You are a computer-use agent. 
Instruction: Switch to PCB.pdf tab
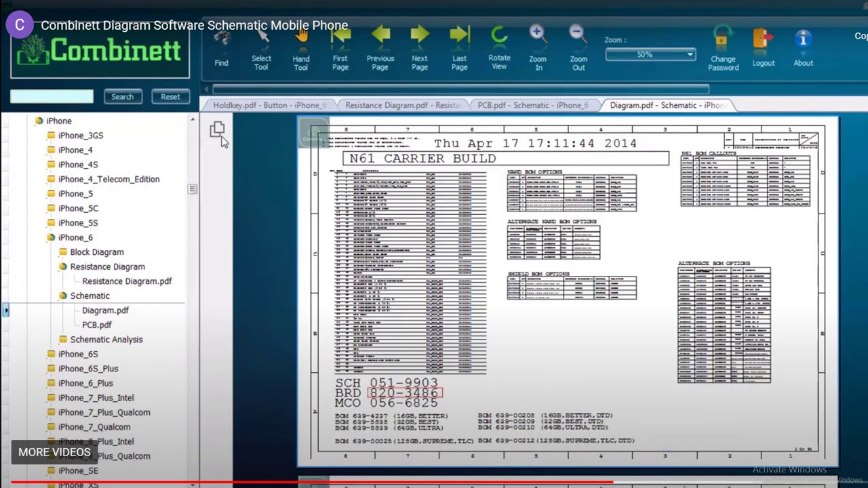[533, 105]
